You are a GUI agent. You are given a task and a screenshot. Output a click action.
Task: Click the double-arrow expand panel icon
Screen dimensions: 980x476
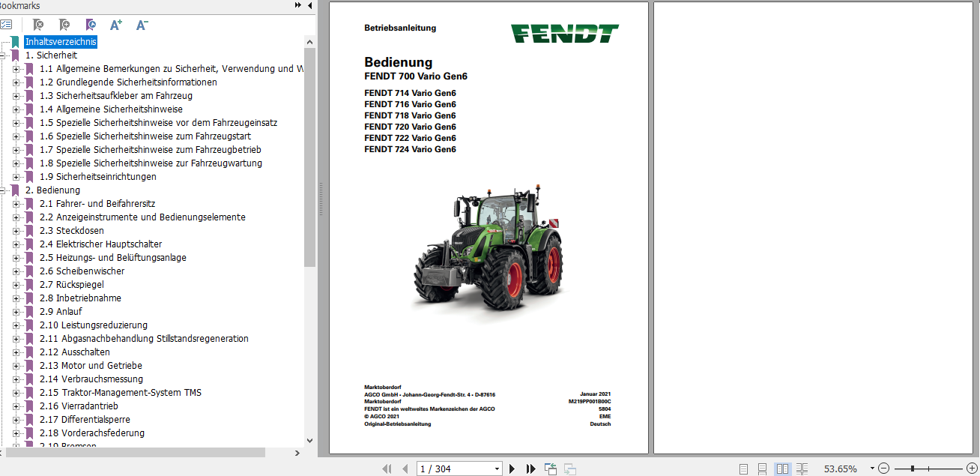tap(298, 5)
